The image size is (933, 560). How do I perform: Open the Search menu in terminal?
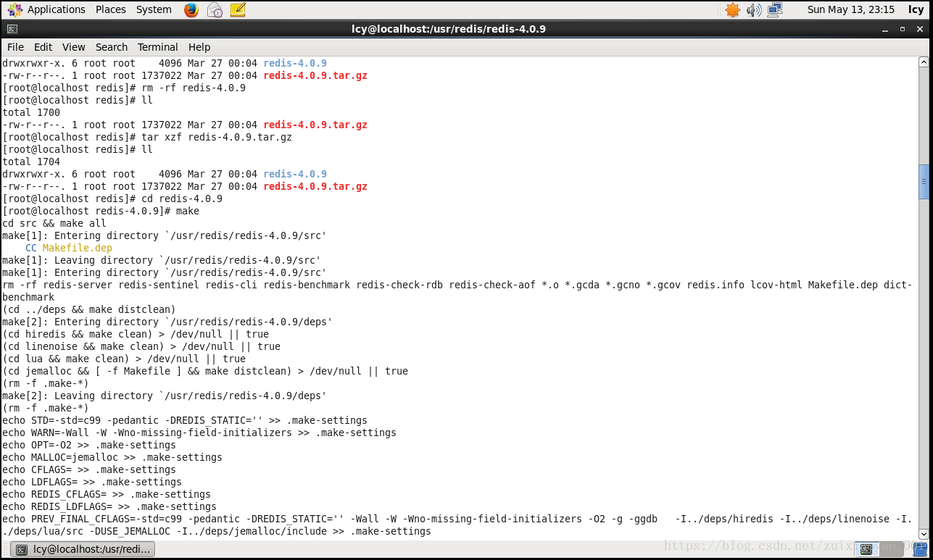click(112, 47)
